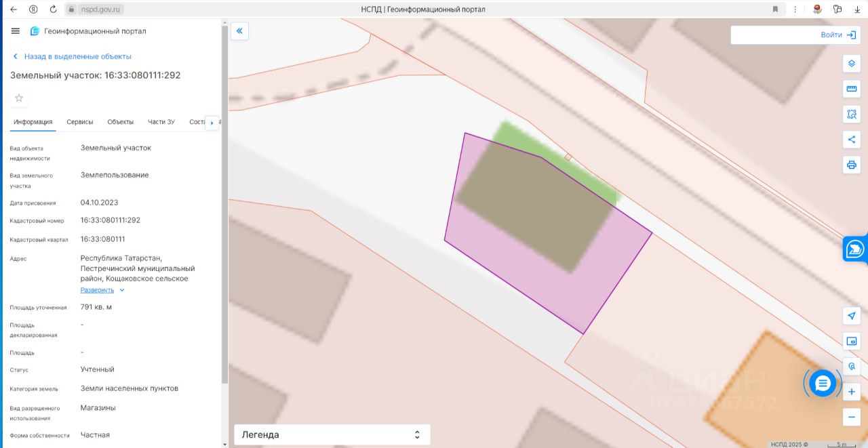This screenshot has width=868, height=448.
Task: Collapse the side panel with the double chevron
Action: click(x=239, y=31)
